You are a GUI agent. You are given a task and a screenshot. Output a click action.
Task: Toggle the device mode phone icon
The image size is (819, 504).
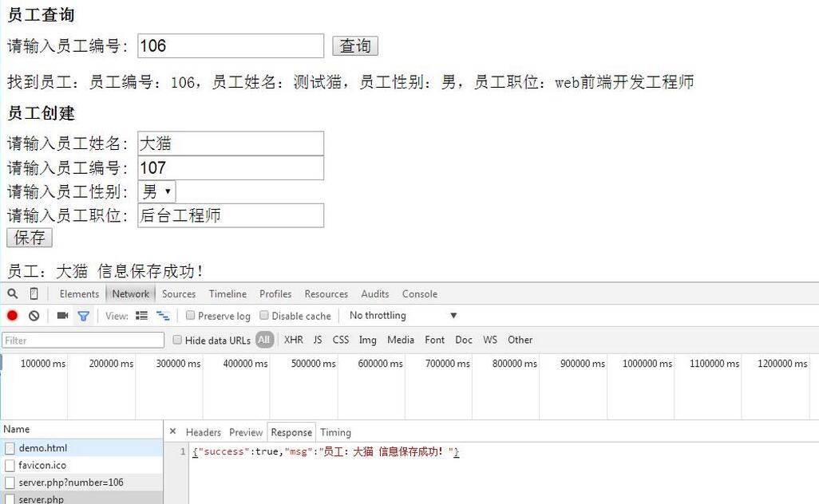pos(34,293)
